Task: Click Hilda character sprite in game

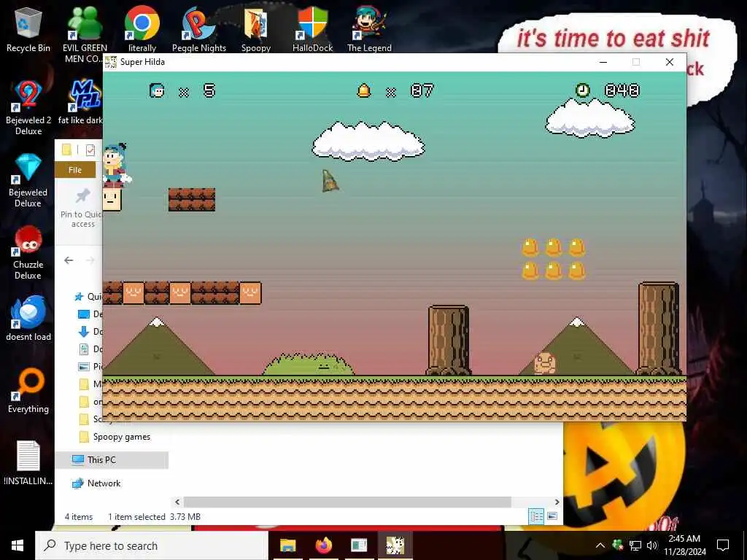Action: 116,165
